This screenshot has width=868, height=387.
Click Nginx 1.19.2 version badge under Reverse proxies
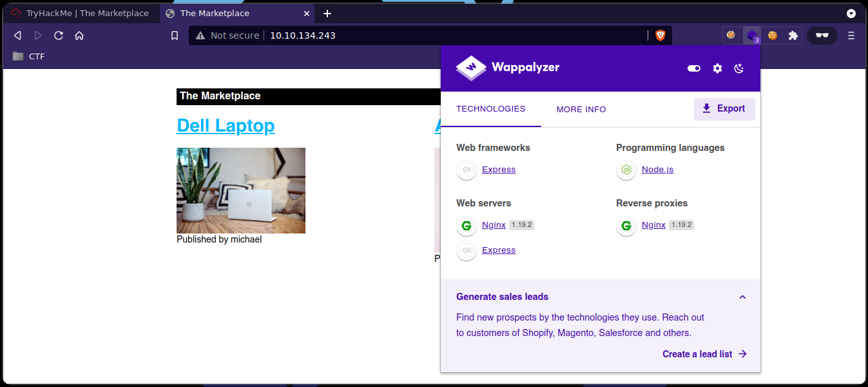681,225
